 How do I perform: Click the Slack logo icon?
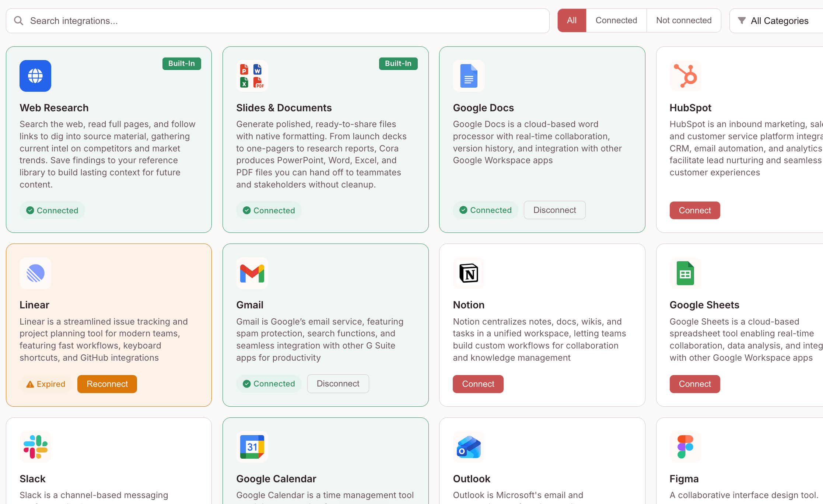pos(35,447)
